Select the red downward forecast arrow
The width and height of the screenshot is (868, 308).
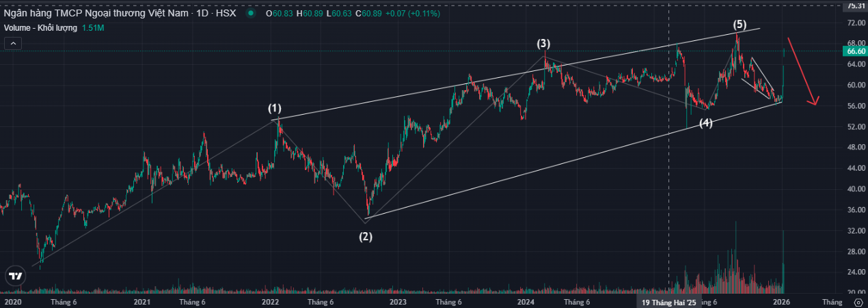point(802,72)
